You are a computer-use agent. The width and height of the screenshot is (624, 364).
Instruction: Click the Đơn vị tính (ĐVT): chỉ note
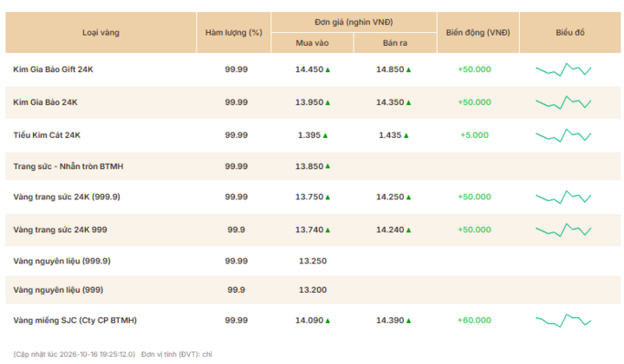click(x=177, y=354)
